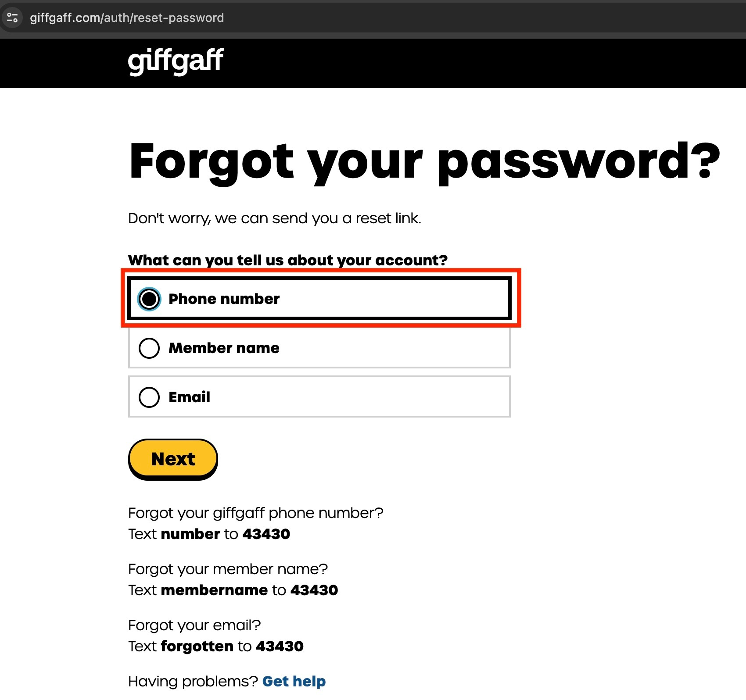Screen dimensions: 746x700
Task: Open site information icon in address bar
Action: click(x=12, y=18)
